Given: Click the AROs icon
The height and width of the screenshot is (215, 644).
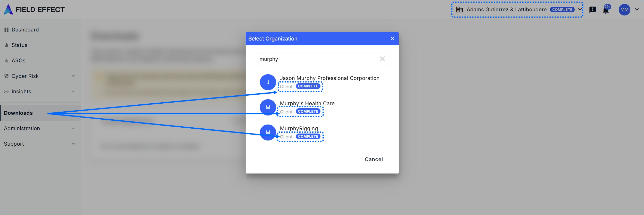Looking at the screenshot, I should point(6,61).
